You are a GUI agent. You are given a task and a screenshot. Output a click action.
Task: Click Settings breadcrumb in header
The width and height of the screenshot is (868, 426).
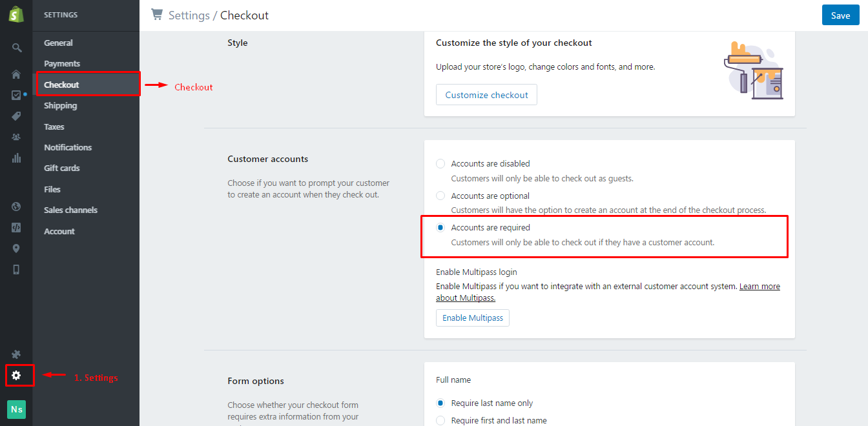[x=189, y=15]
